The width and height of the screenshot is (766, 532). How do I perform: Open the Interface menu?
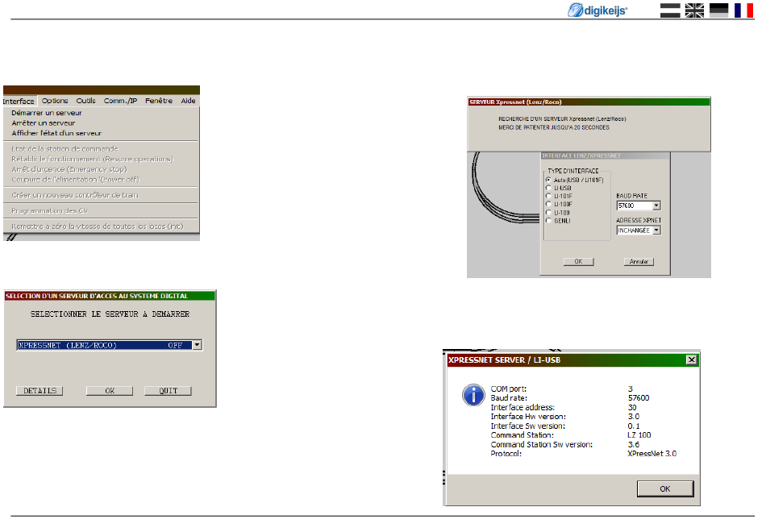19,101
